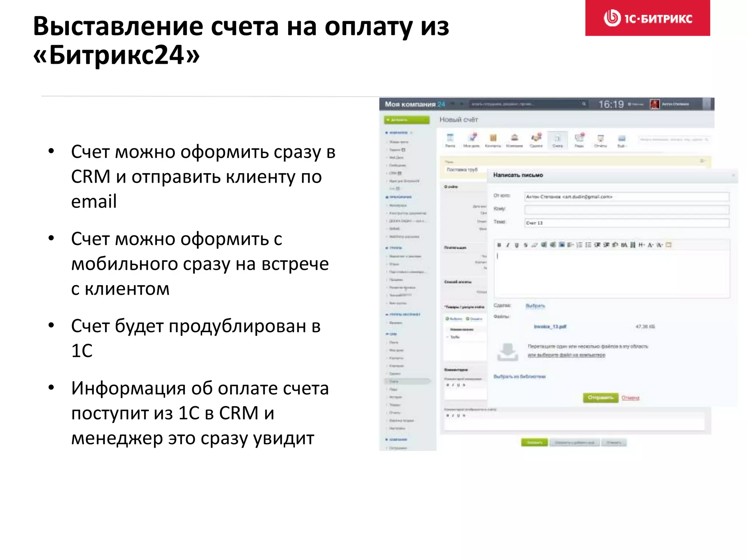
Task: Collapse the CRM section in left sidebar
Action: coord(391,334)
